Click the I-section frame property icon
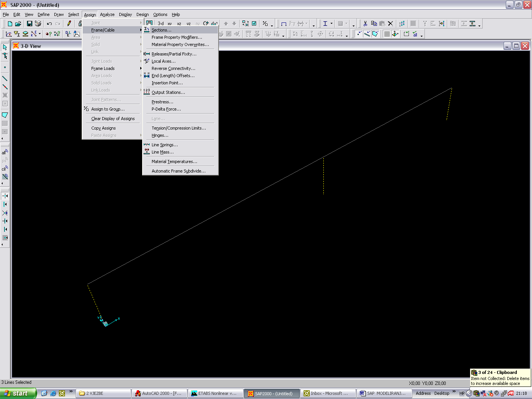 tap(325, 24)
